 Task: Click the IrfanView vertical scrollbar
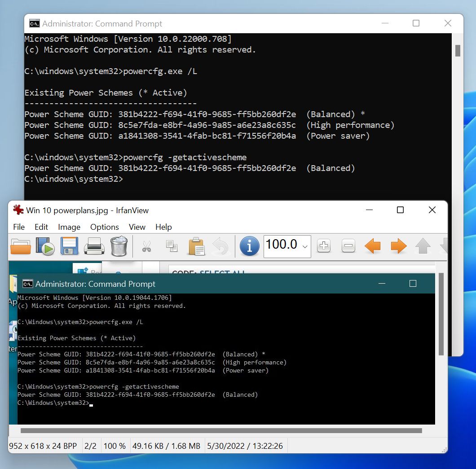pos(441,314)
